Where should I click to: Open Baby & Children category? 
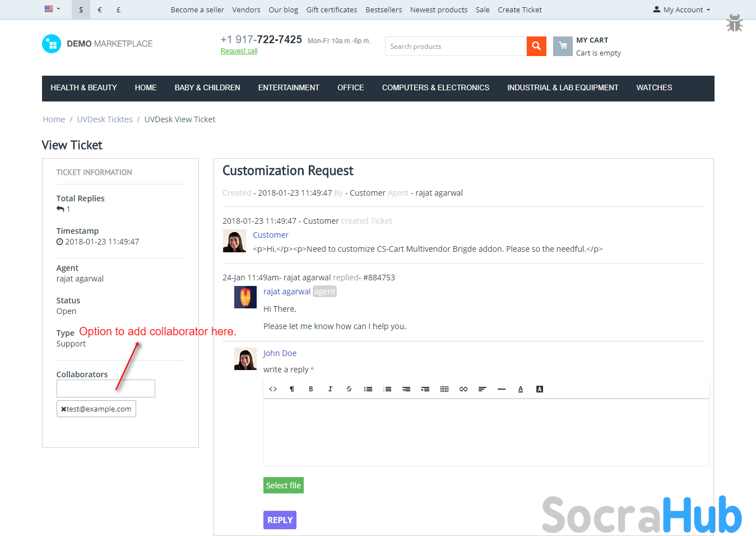[207, 88]
